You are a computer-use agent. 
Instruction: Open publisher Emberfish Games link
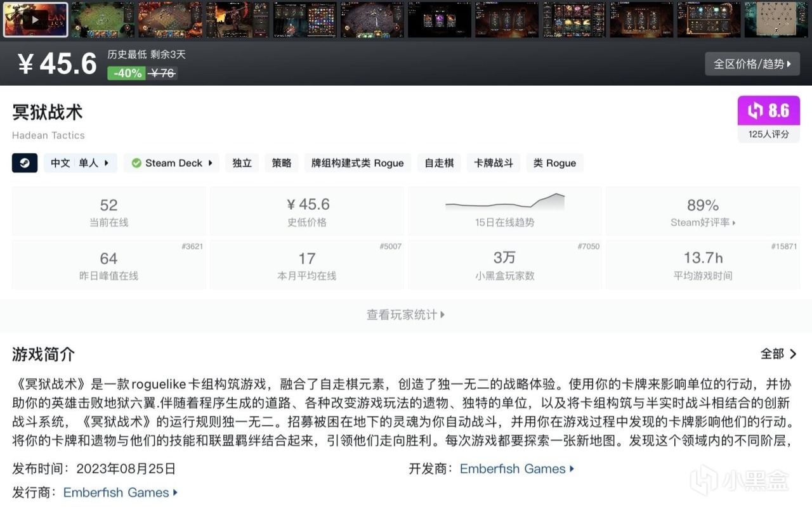tap(121, 493)
